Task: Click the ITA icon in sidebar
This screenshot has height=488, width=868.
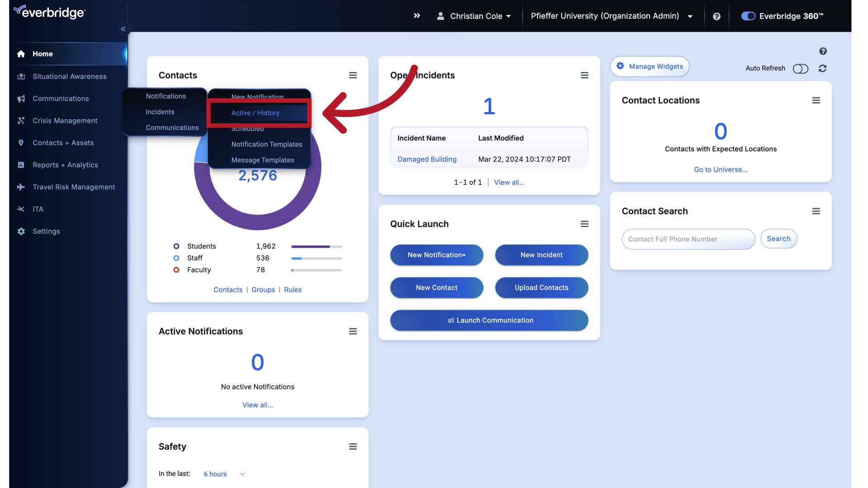Action: (x=21, y=209)
